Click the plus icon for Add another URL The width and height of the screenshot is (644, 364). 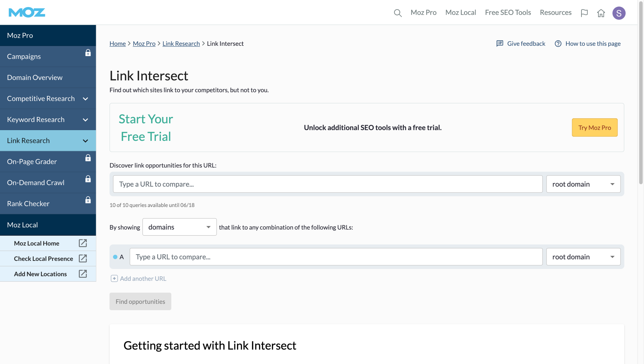(114, 278)
